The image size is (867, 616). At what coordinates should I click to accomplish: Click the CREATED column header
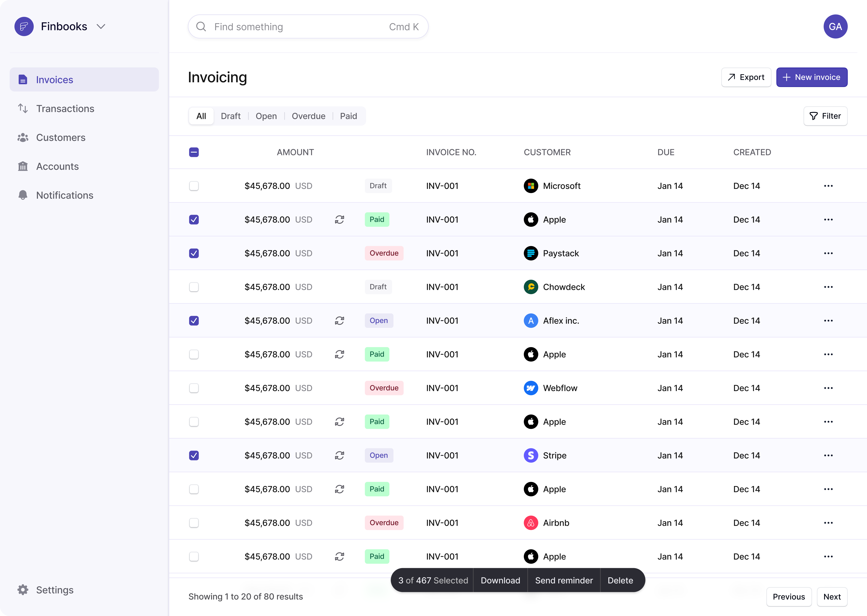pyautogui.click(x=752, y=152)
